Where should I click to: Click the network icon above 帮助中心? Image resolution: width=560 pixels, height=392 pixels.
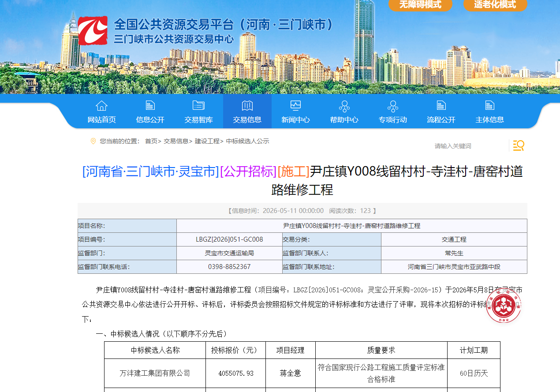pos(344,106)
